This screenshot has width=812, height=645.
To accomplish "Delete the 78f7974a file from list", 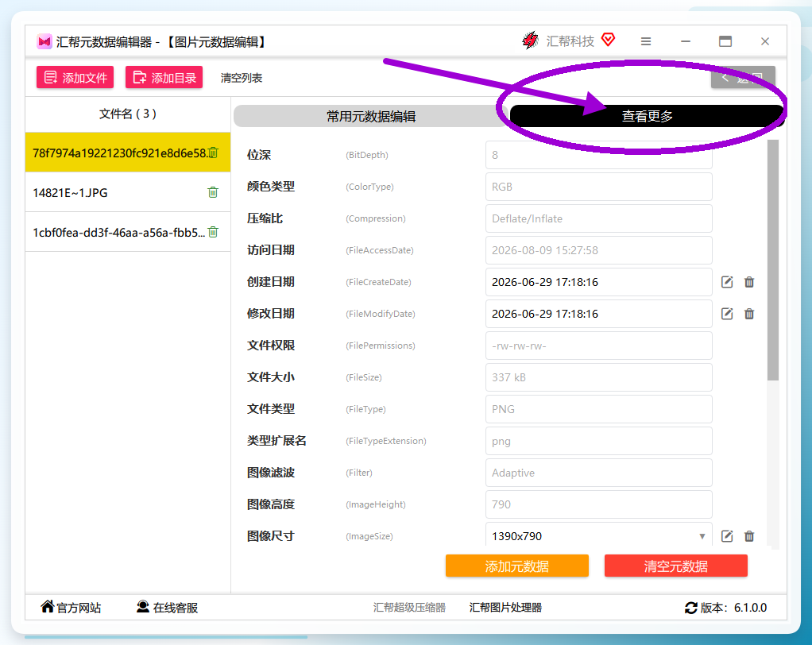I will pyautogui.click(x=214, y=153).
